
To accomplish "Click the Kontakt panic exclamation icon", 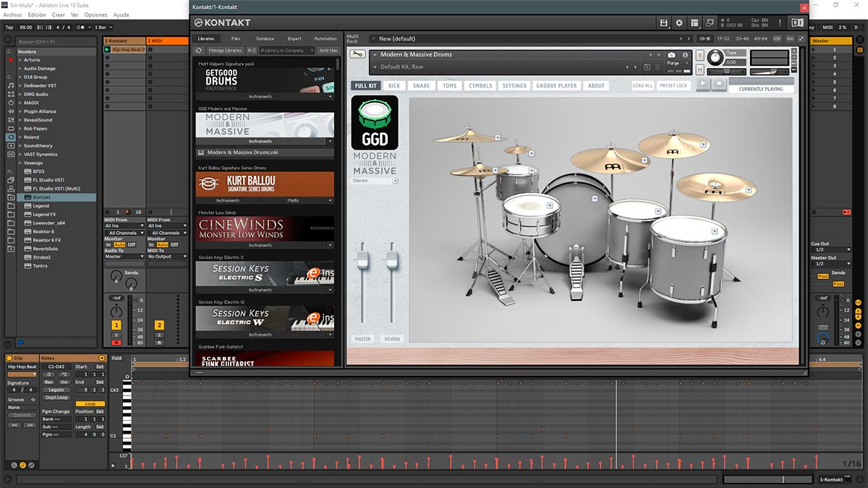I will click(779, 22).
